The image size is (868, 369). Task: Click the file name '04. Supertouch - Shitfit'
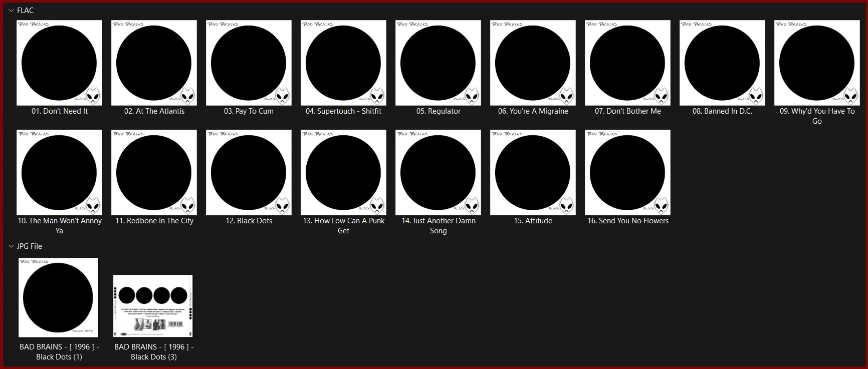coord(343,111)
